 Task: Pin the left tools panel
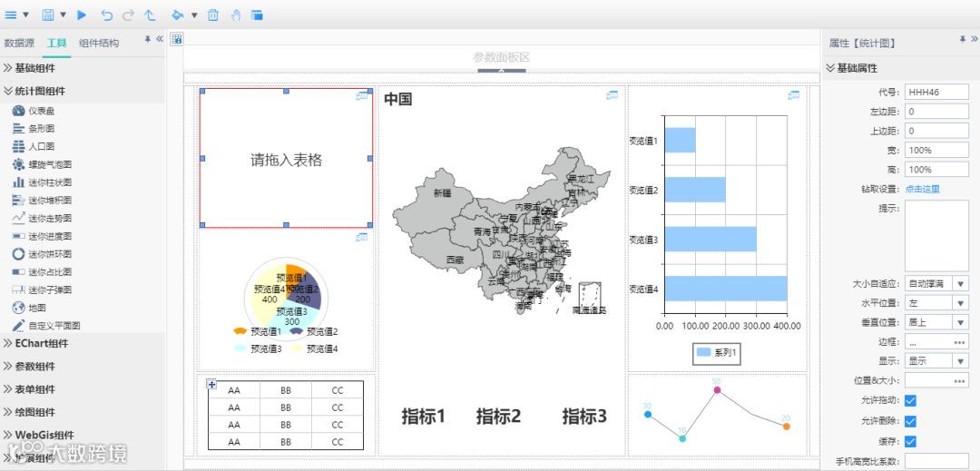[148, 39]
